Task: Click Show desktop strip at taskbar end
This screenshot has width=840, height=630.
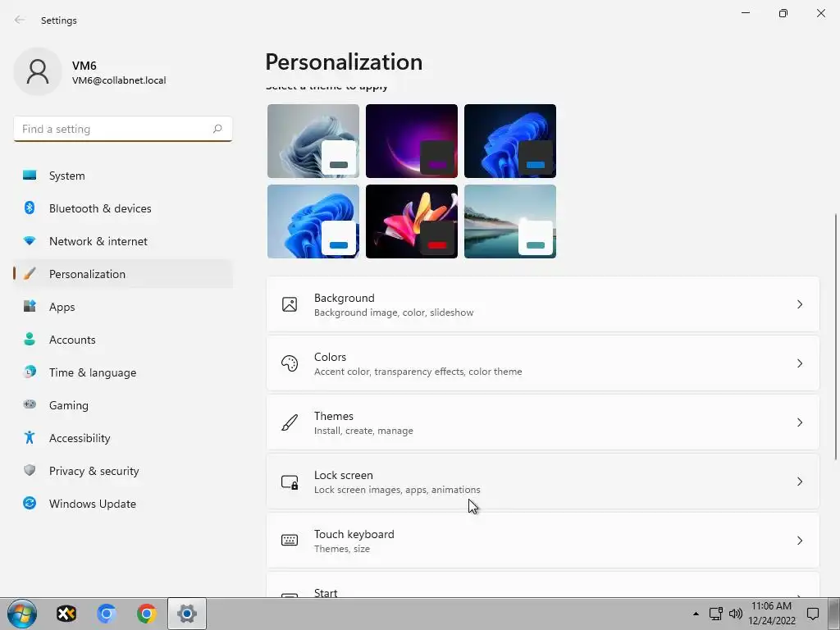Action: click(834, 614)
